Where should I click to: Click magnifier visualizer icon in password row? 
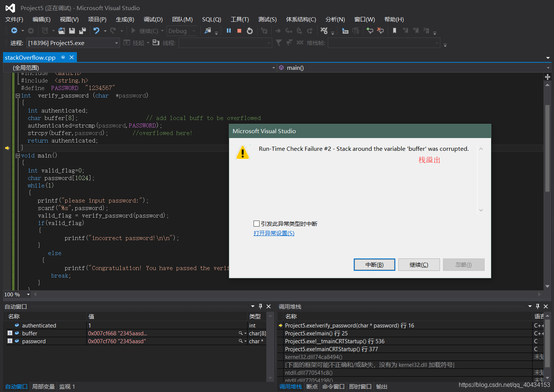tap(240, 341)
